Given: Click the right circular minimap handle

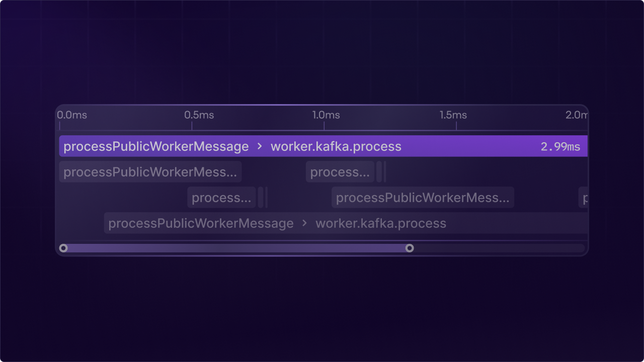Looking at the screenshot, I should tap(410, 248).
